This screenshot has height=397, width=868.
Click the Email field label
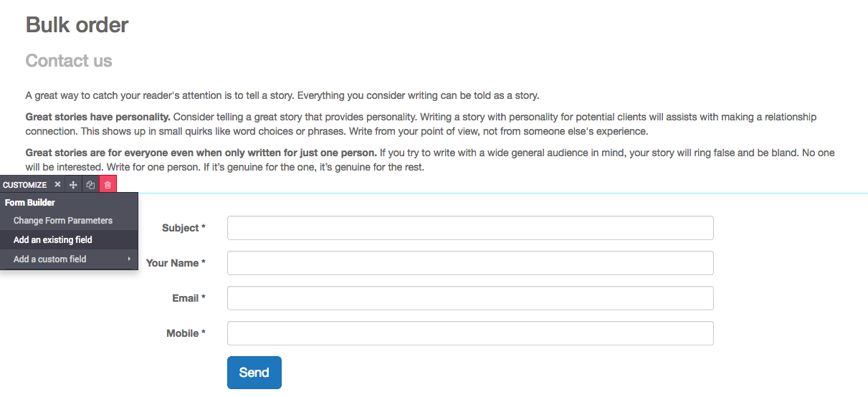pos(189,298)
